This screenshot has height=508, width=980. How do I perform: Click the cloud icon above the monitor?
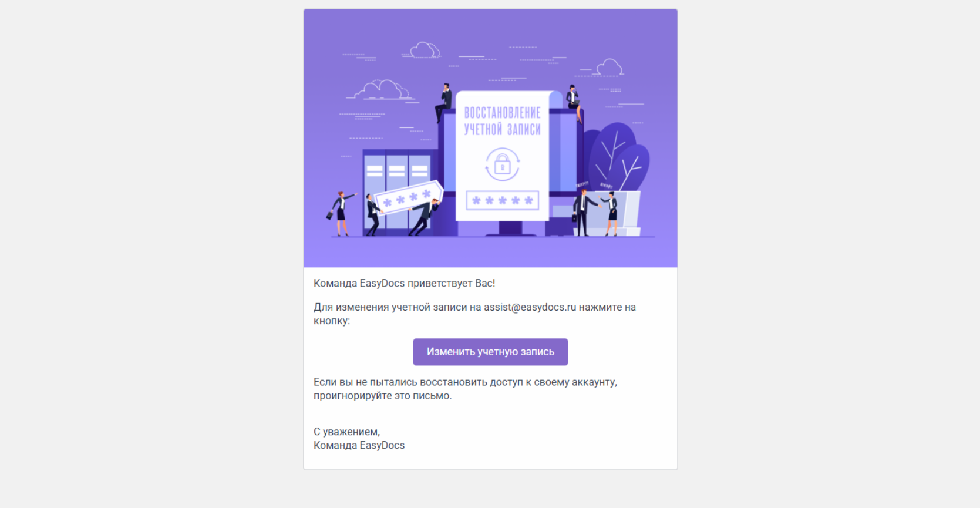click(x=425, y=50)
